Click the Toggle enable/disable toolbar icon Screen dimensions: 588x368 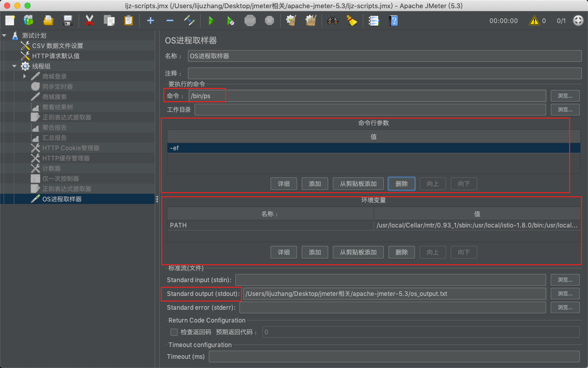tap(189, 20)
